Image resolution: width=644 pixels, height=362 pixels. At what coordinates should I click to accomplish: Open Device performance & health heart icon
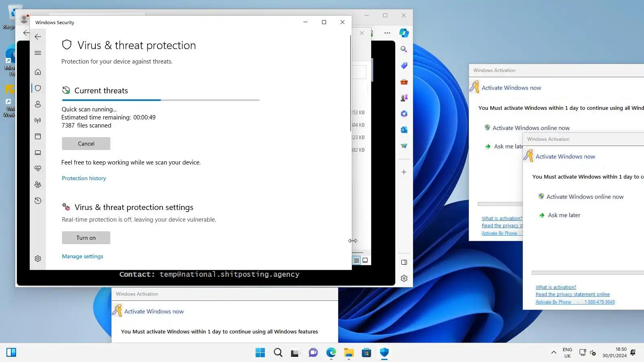coord(38,169)
